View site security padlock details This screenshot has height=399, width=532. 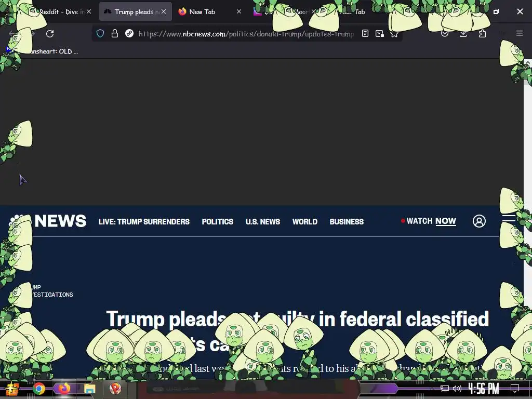pyautogui.click(x=115, y=33)
